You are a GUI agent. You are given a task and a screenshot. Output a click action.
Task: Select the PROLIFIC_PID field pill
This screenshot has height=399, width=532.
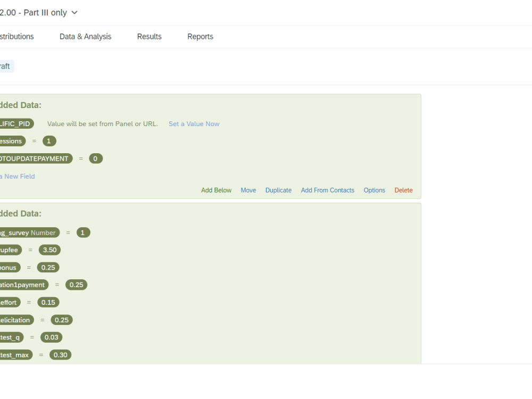coord(16,123)
